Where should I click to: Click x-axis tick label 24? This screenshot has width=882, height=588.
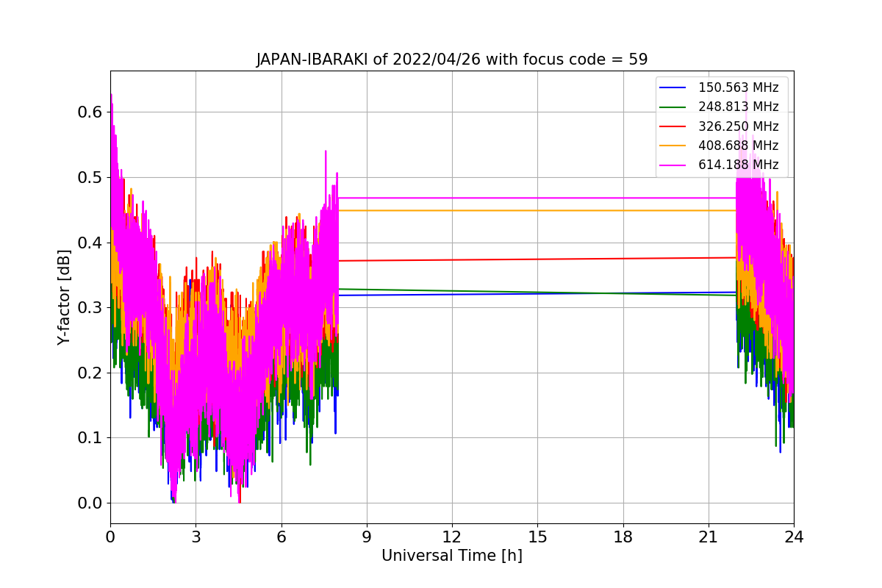click(794, 537)
